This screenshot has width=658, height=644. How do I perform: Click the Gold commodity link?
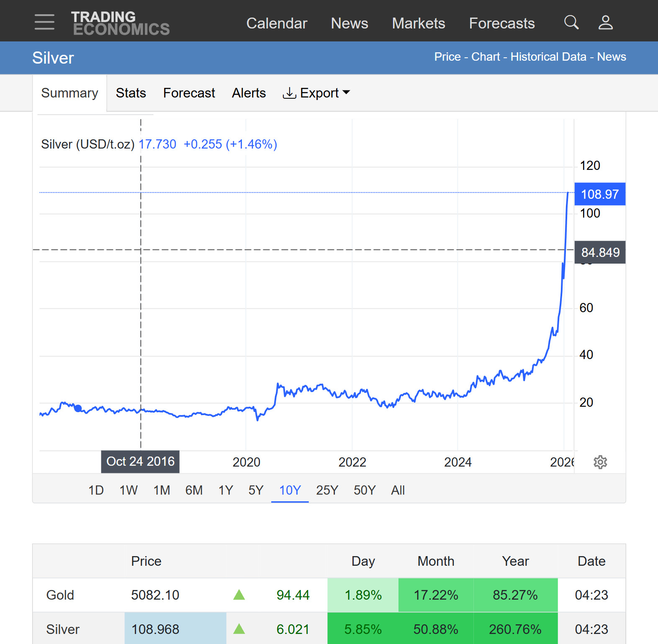pos(60,595)
